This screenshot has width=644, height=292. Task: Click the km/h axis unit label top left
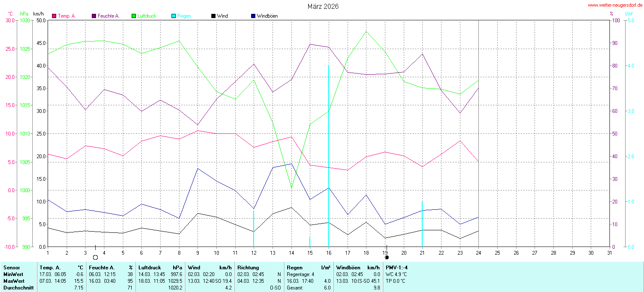[x=38, y=14]
